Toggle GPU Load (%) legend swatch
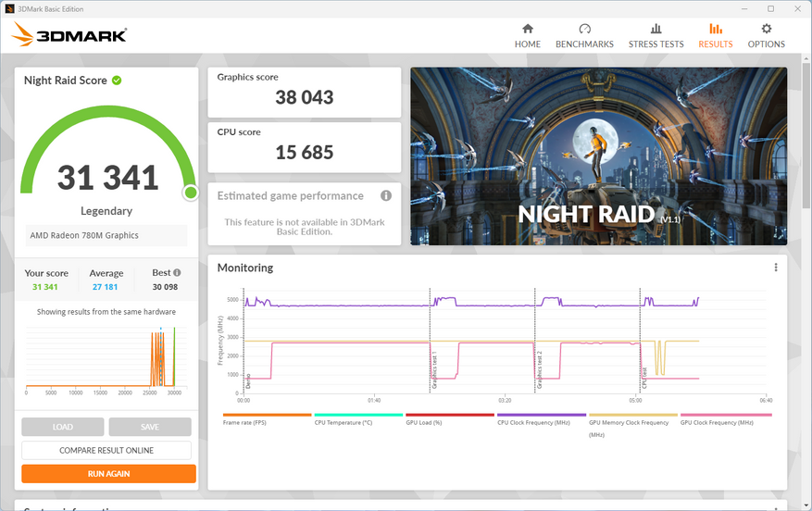Image resolution: width=812 pixels, height=511 pixels. click(449, 415)
